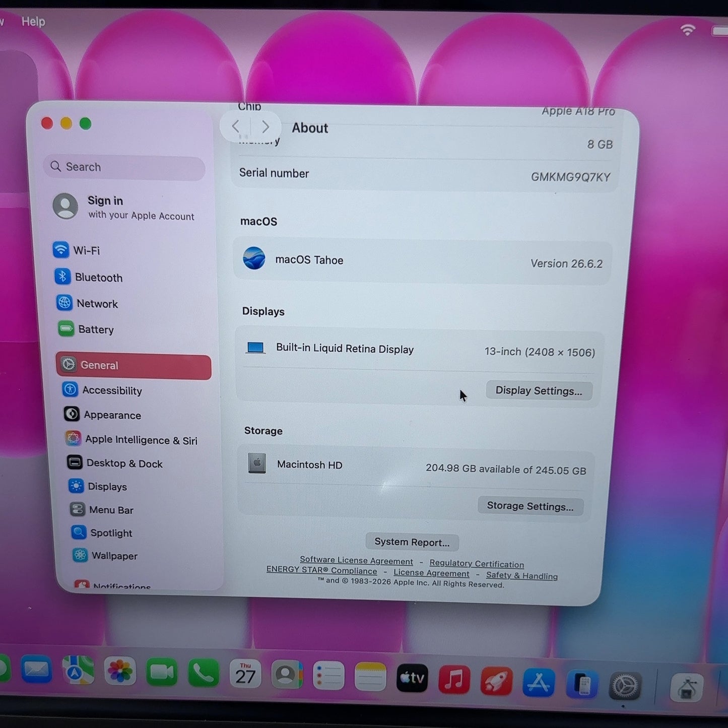Viewport: 728px width, 728px height.
Task: Open the Help menu in menu bar
Action: (x=33, y=21)
